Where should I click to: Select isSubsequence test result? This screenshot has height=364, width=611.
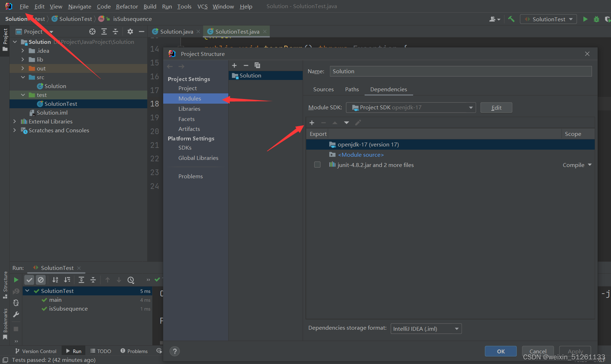pos(68,308)
